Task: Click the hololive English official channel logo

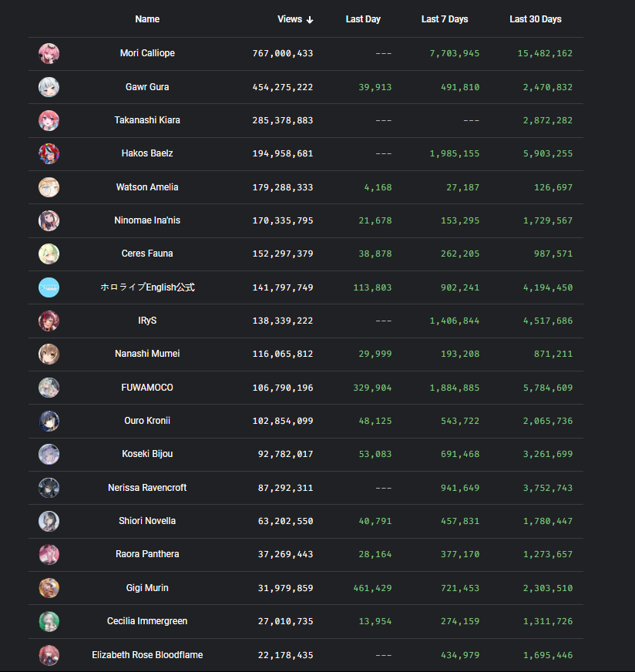Action: pyautogui.click(x=49, y=287)
